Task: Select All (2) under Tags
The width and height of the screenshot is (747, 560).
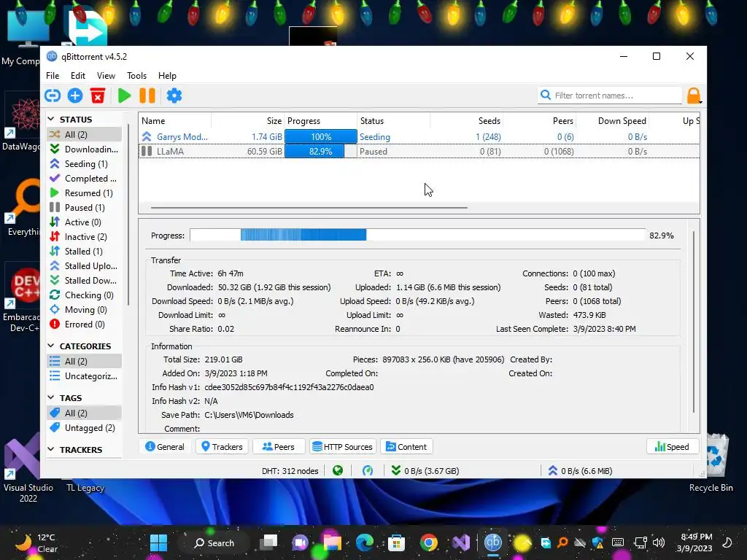Action: [x=85, y=413]
